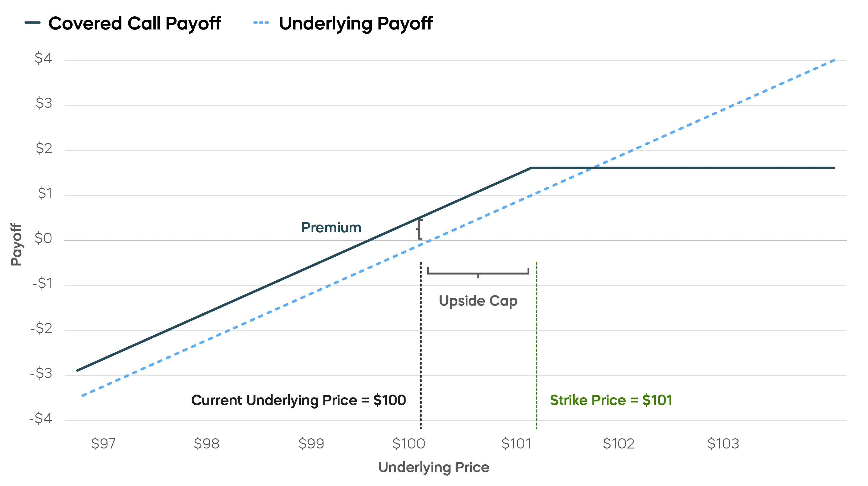Click the $4 tick on the y-axis
The height and width of the screenshot is (486, 868).
click(43, 58)
